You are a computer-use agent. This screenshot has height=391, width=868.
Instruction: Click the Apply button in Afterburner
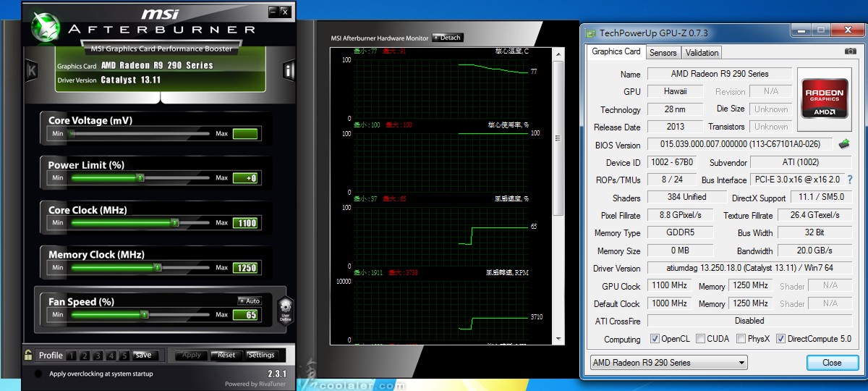coord(192,356)
